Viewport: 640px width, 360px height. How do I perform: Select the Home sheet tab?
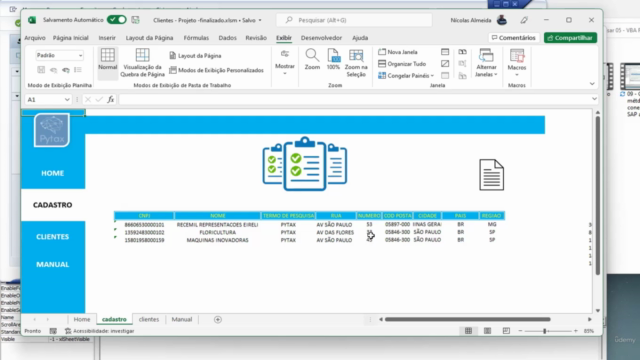coord(82,319)
